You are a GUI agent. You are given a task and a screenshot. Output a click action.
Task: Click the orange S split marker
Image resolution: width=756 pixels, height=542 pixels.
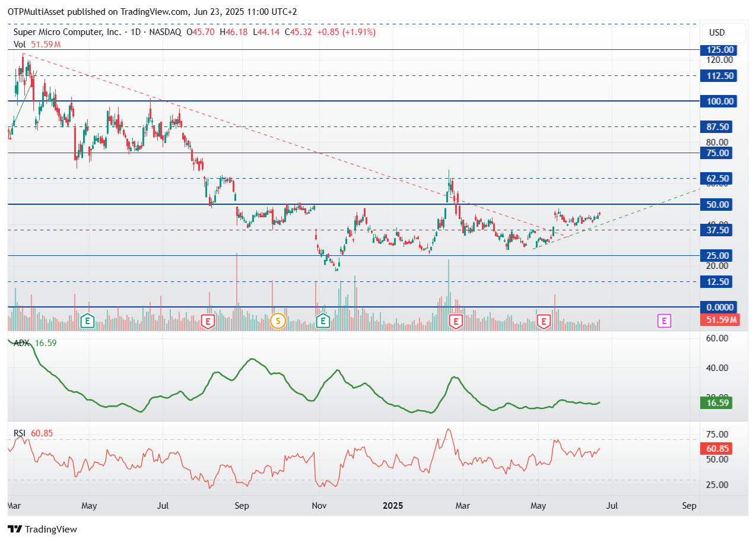point(278,322)
